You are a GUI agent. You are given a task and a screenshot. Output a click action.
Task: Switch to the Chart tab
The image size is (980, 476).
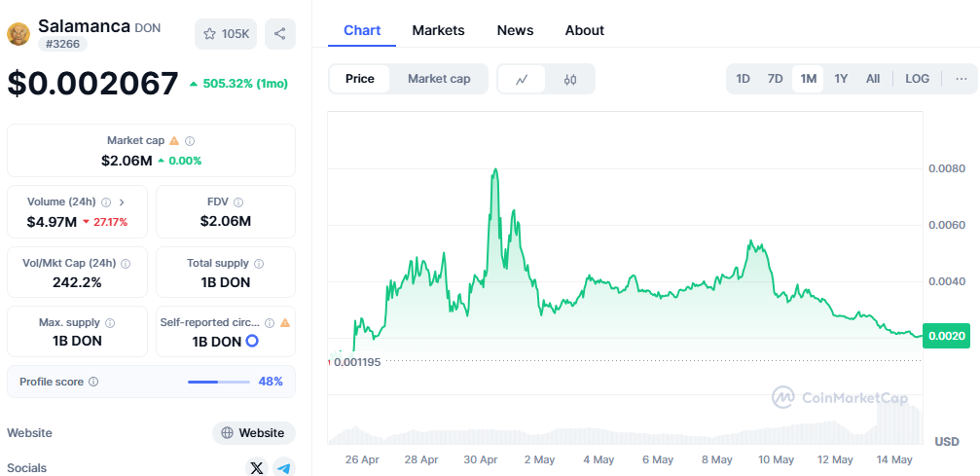[362, 30]
